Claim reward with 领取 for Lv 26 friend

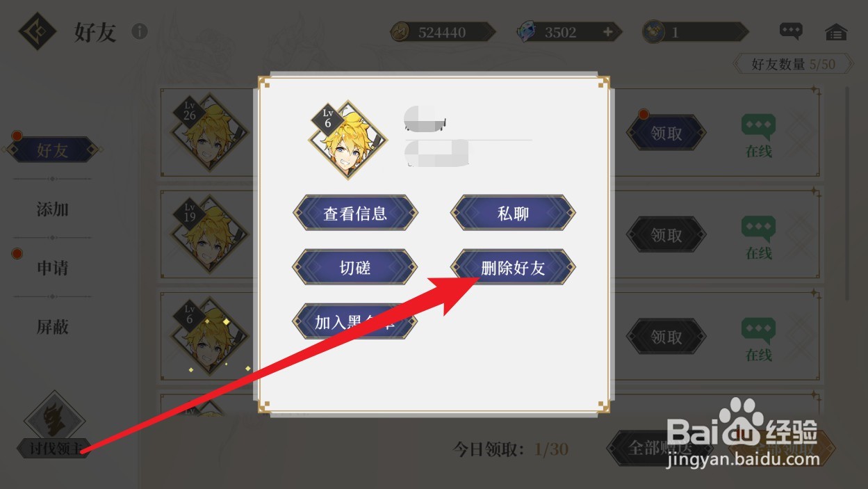(x=666, y=134)
